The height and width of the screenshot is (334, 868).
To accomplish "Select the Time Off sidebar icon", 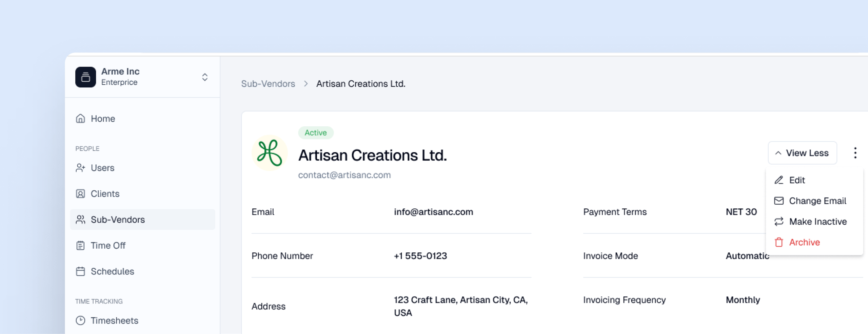I will pos(80,246).
